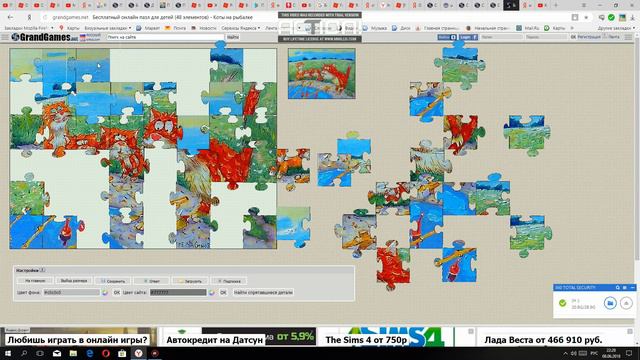Confirm site color with OK
The width and height of the screenshot is (640, 360).
223,293
